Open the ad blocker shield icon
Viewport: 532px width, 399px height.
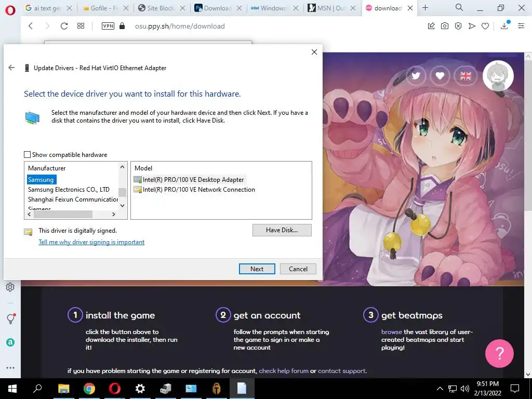click(458, 26)
